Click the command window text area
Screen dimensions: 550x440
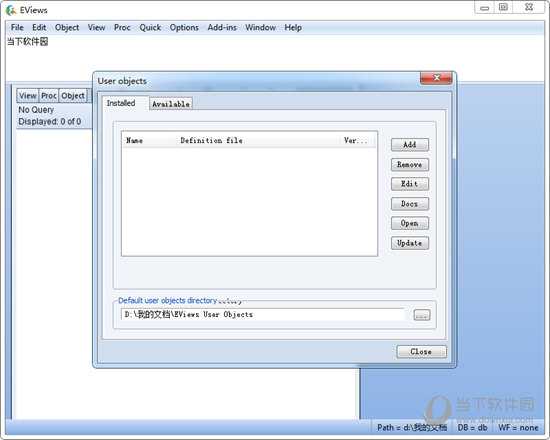pos(275,58)
